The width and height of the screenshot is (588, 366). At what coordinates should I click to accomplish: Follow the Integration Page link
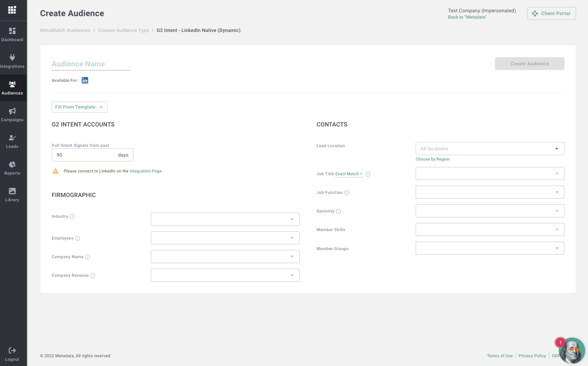pyautogui.click(x=146, y=171)
